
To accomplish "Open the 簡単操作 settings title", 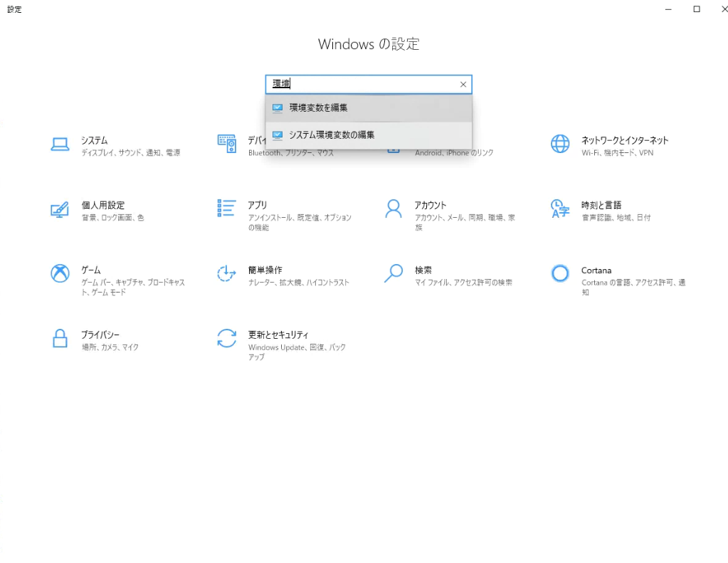I will pos(265,270).
